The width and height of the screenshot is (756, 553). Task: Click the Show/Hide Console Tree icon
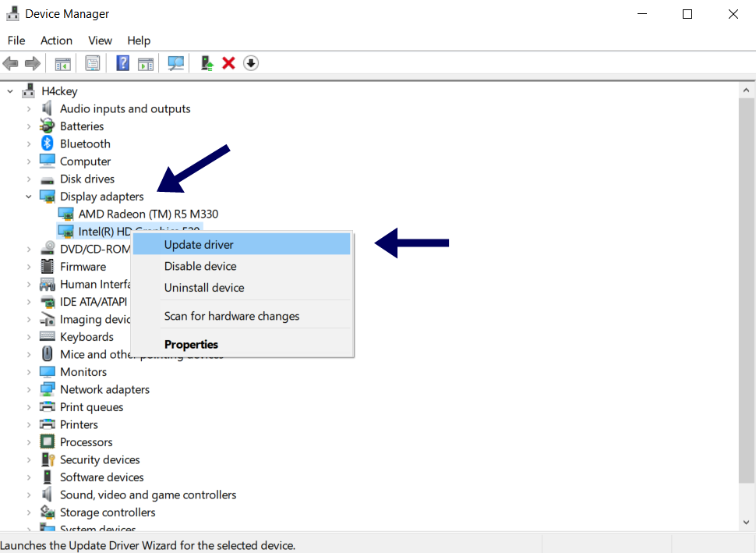(62, 63)
